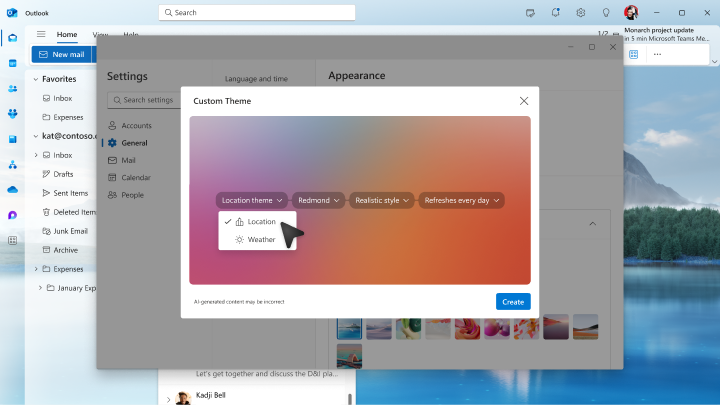Screen dimensions: 720x405
Task: Open Language and time settings
Action: tap(256, 79)
